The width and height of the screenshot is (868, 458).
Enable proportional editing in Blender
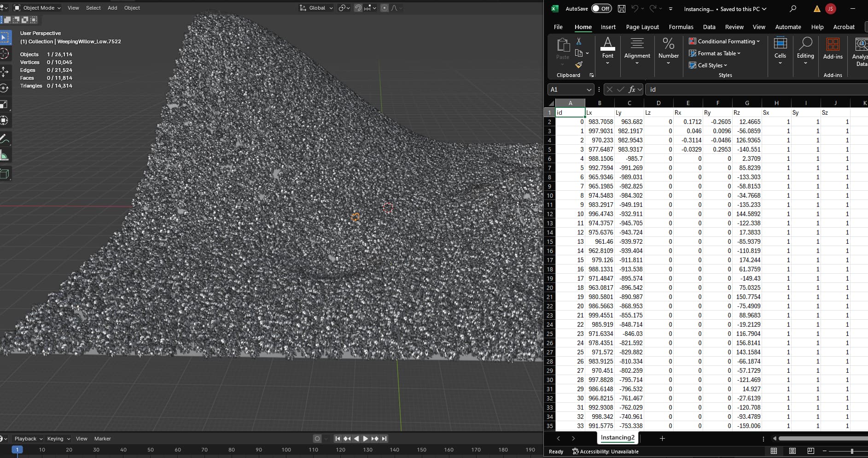[384, 8]
